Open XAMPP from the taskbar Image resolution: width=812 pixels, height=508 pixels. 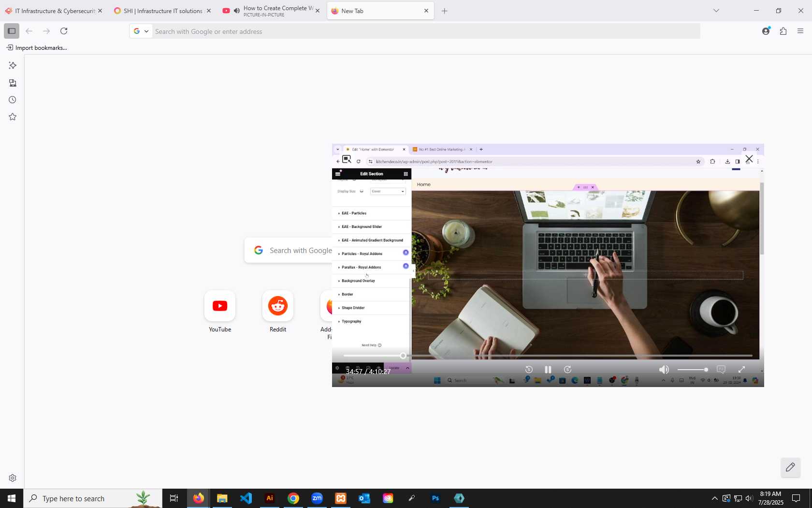click(x=341, y=498)
